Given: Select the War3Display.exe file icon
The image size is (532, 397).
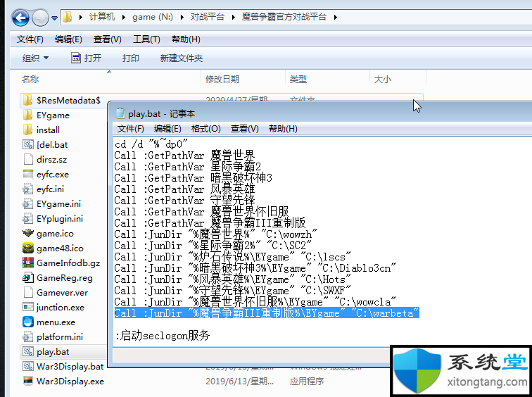Looking at the screenshot, I should 28,381.
